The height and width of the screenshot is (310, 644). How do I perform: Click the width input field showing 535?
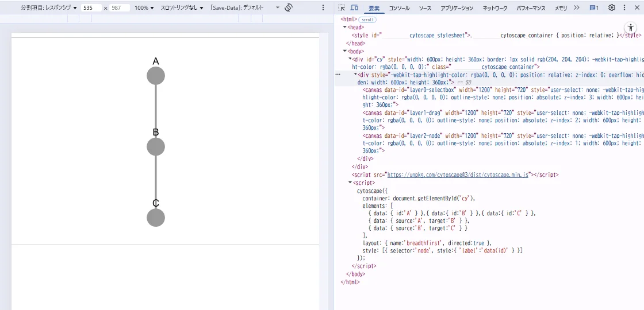pos(91,8)
